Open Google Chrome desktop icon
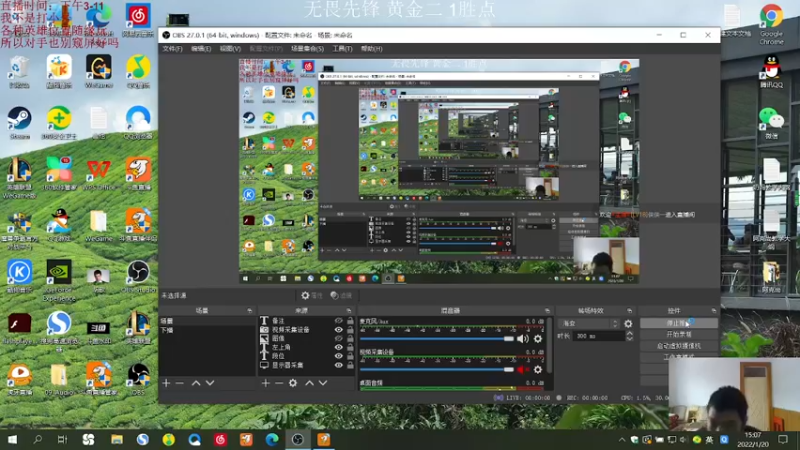Viewport: 800px width, 450px height. (x=771, y=23)
